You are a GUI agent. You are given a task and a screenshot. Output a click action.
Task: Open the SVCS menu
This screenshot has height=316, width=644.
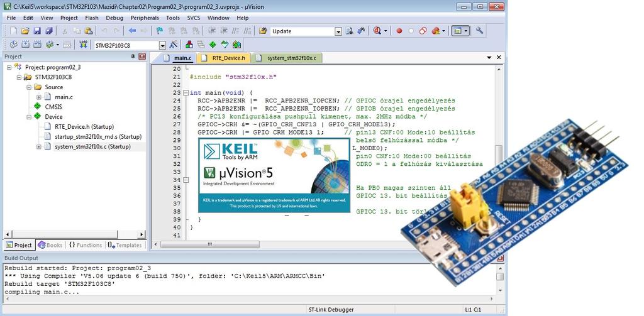(x=194, y=18)
